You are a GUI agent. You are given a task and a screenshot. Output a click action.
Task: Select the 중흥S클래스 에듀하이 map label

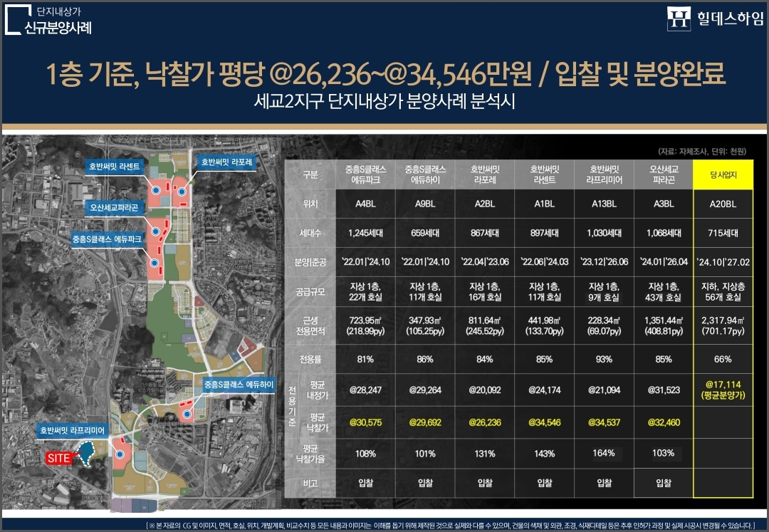[x=239, y=385]
